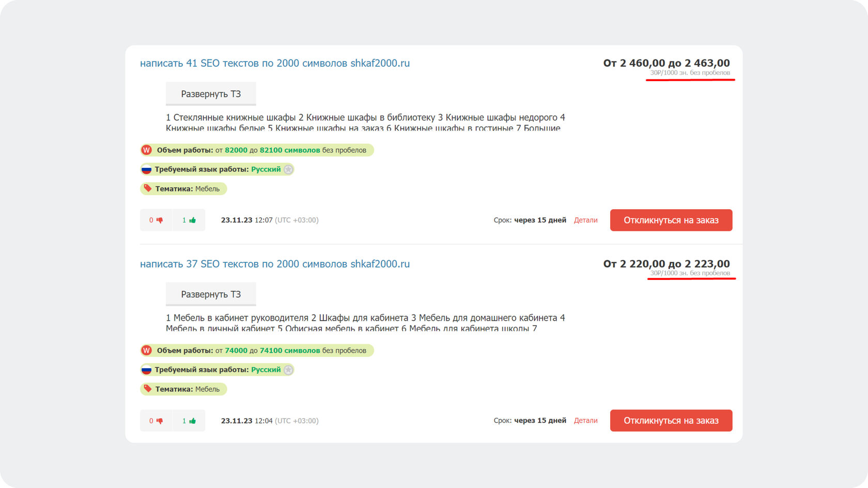Screen dimensions: 868x488
Task: Open Детали link for second order
Action: click(x=585, y=420)
